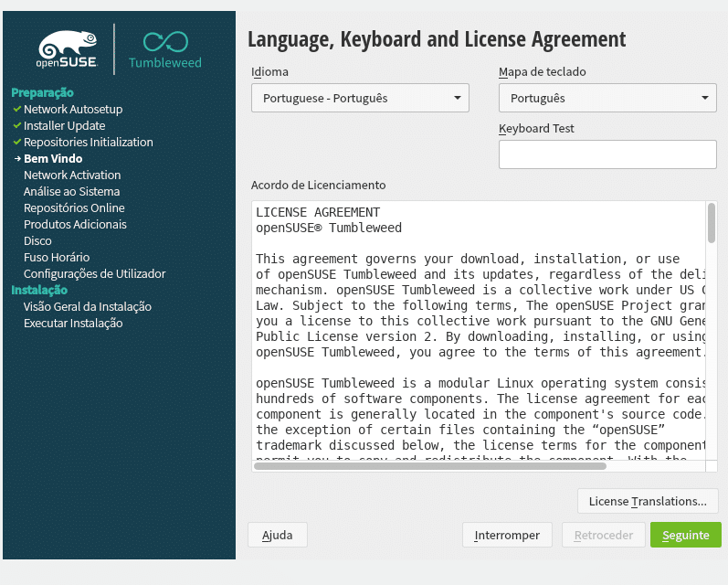Select the Bem Vindo step

click(53, 158)
